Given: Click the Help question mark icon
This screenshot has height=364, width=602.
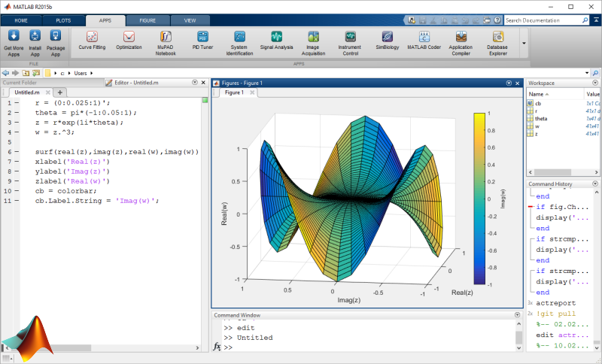Looking at the screenshot, I should pyautogui.click(x=497, y=20).
